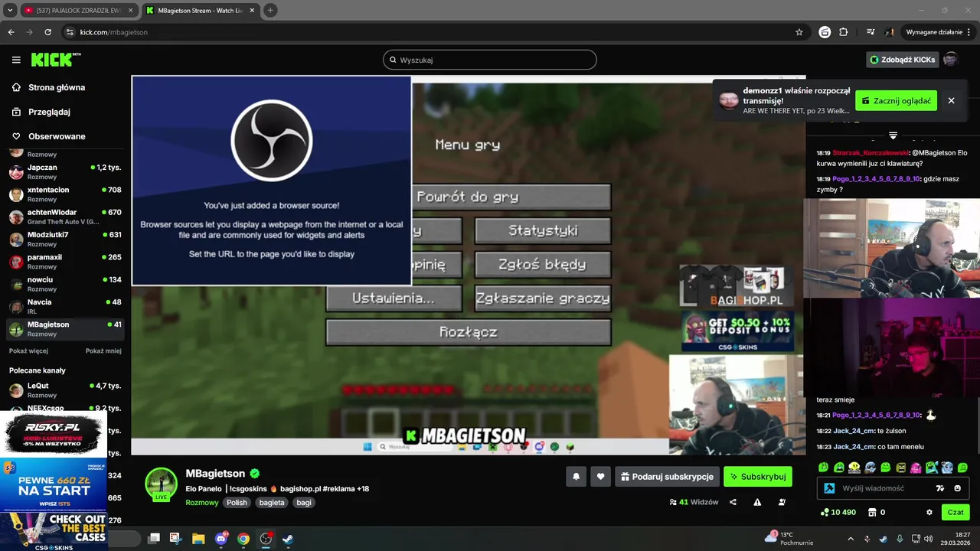The height and width of the screenshot is (551, 980).
Task: Click the pink emote in quick row
Action: click(x=916, y=468)
